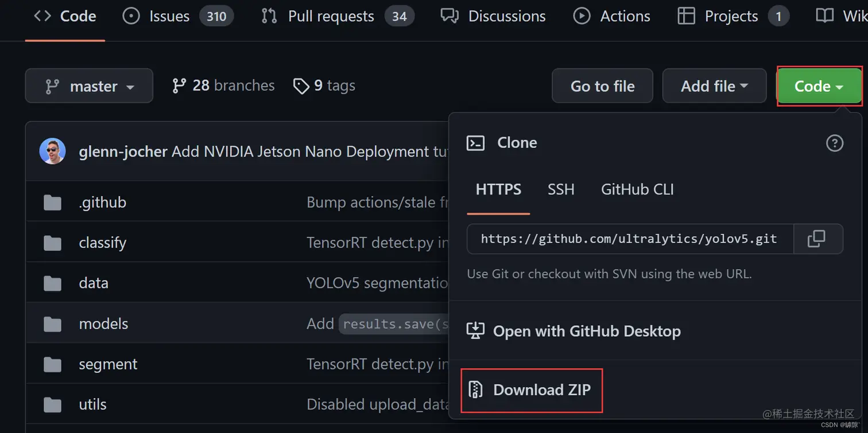The width and height of the screenshot is (868, 433).
Task: Open the classify folder
Action: (102, 243)
